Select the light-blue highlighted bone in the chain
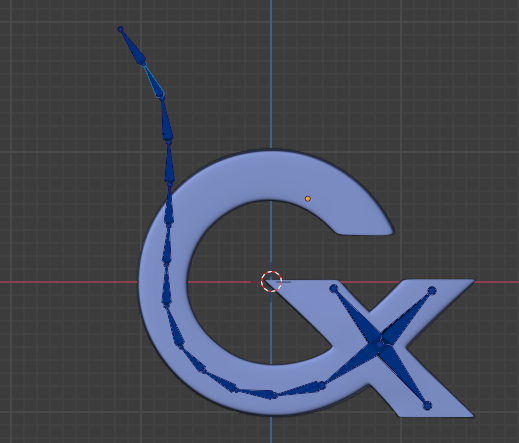Viewport: 519px width, 443px height. click(153, 80)
